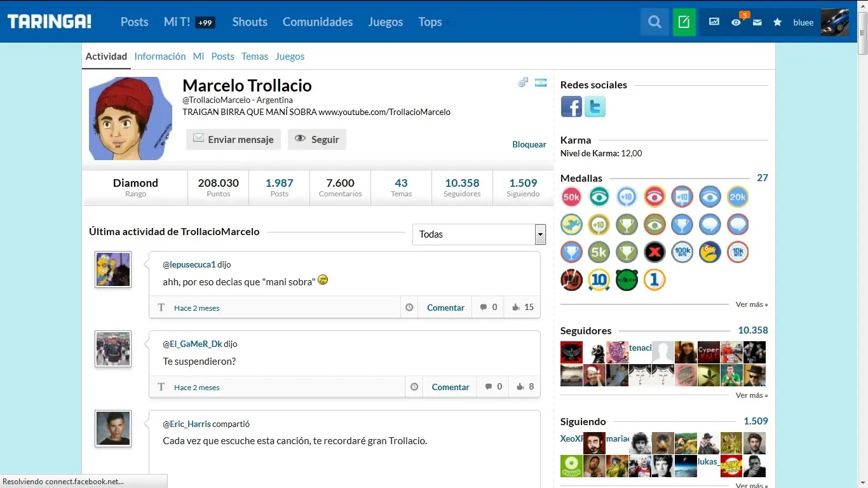Image resolution: width=868 pixels, height=488 pixels.
Task: Open the activity monitor icon in header
Action: pos(714,22)
